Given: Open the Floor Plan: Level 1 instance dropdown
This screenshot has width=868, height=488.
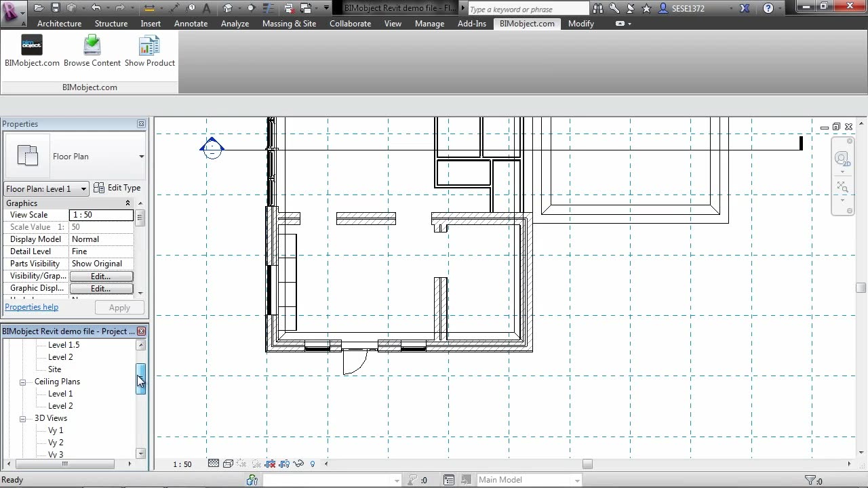Looking at the screenshot, I should coord(47,188).
